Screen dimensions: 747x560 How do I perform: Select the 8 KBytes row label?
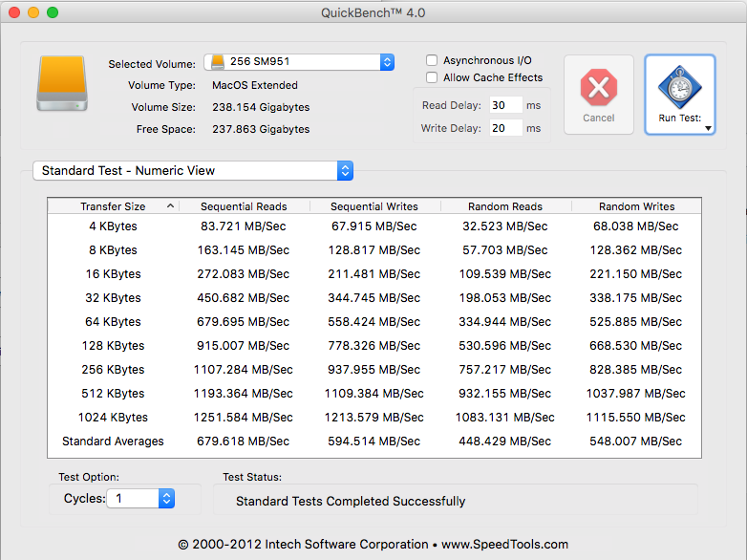tap(113, 250)
